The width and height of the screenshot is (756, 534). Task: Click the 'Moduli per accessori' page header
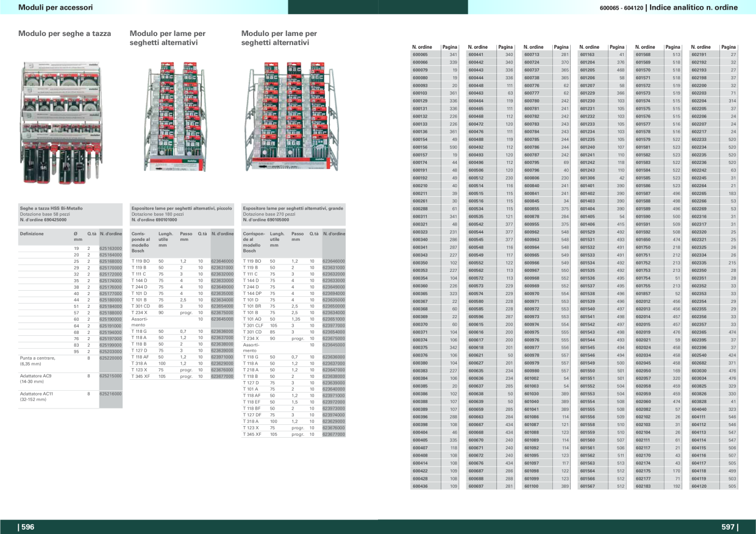[x=55, y=7]
